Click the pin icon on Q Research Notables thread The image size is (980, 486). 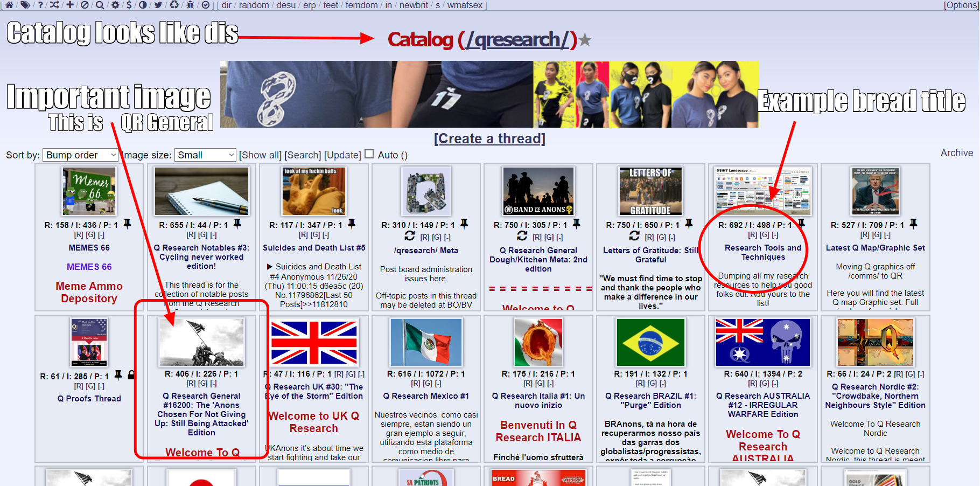click(237, 224)
